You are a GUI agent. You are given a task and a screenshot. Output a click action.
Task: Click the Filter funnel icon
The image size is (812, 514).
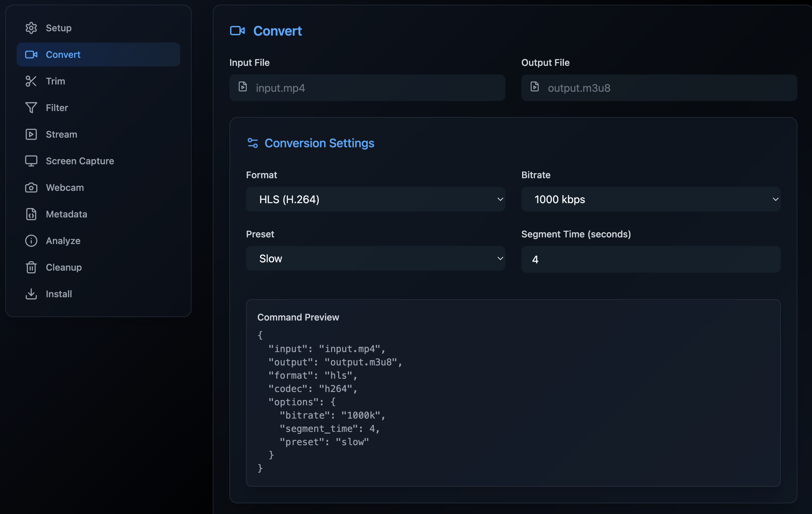pyautogui.click(x=31, y=108)
